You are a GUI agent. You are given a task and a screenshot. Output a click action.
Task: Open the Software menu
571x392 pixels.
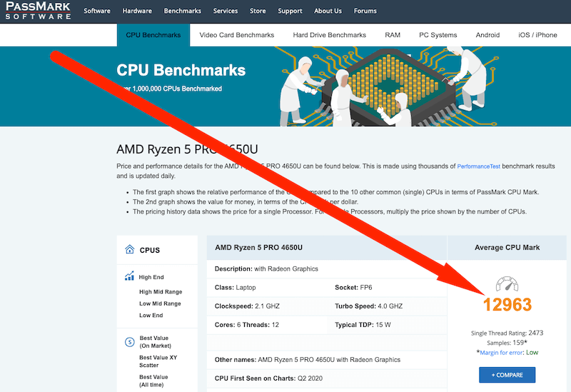(x=97, y=11)
